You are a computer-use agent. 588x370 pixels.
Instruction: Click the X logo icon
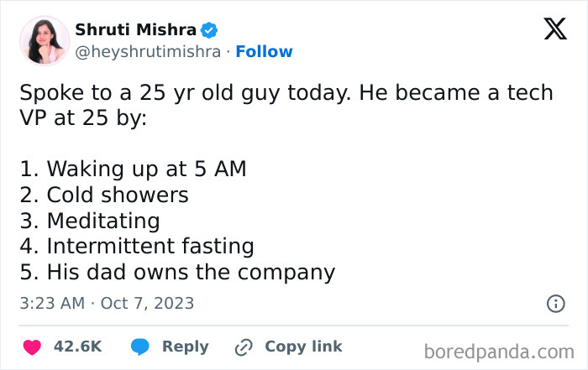[554, 30]
